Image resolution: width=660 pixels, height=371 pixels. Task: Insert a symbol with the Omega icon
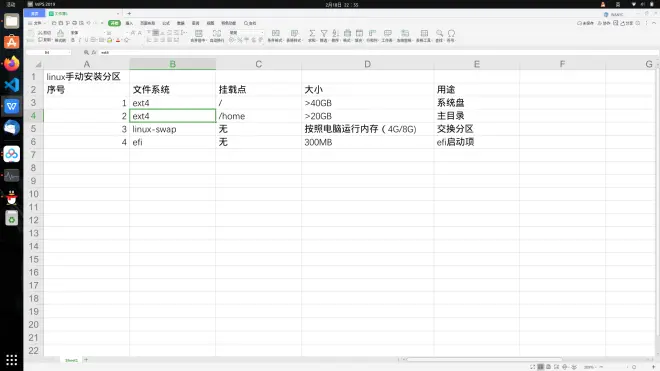451,33
